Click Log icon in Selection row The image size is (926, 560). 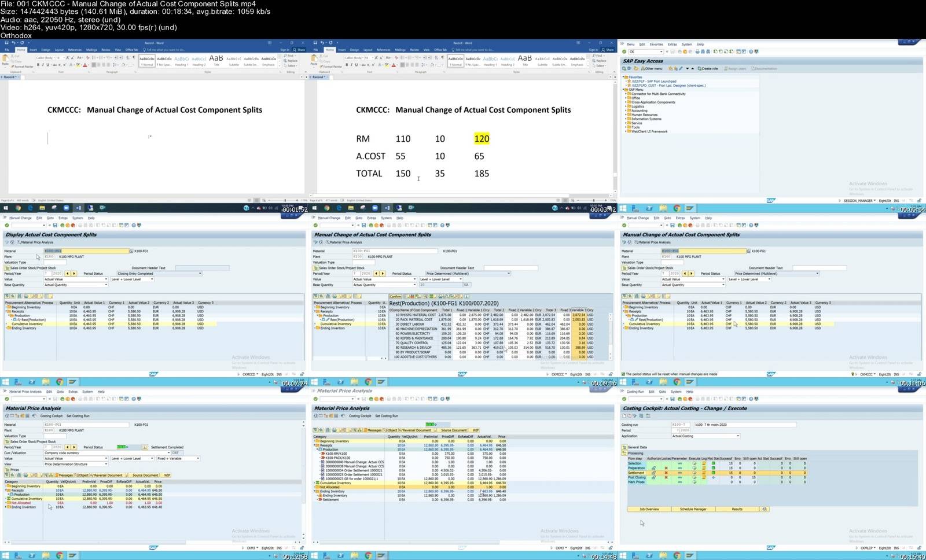pos(704,463)
